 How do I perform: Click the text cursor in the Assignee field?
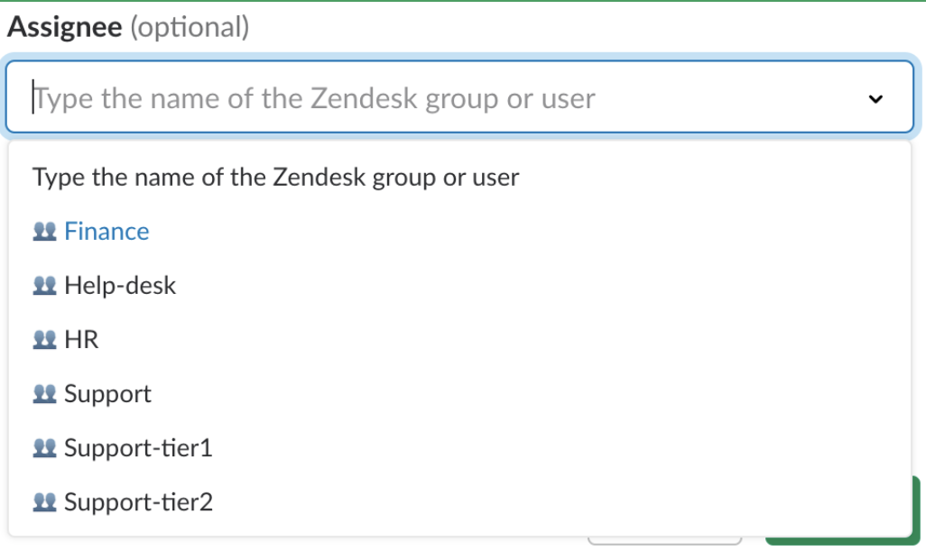[34, 97]
